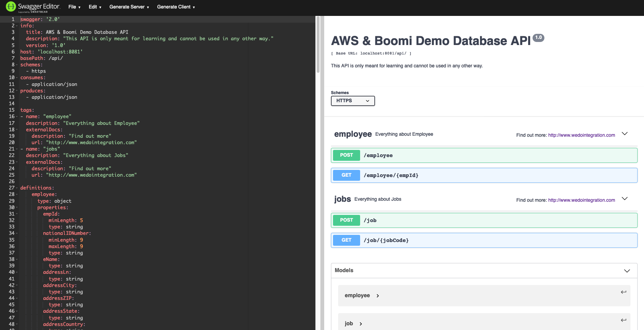This screenshot has width=644, height=330.
Task: Open wedointegration link in employee section
Action: [581, 135]
